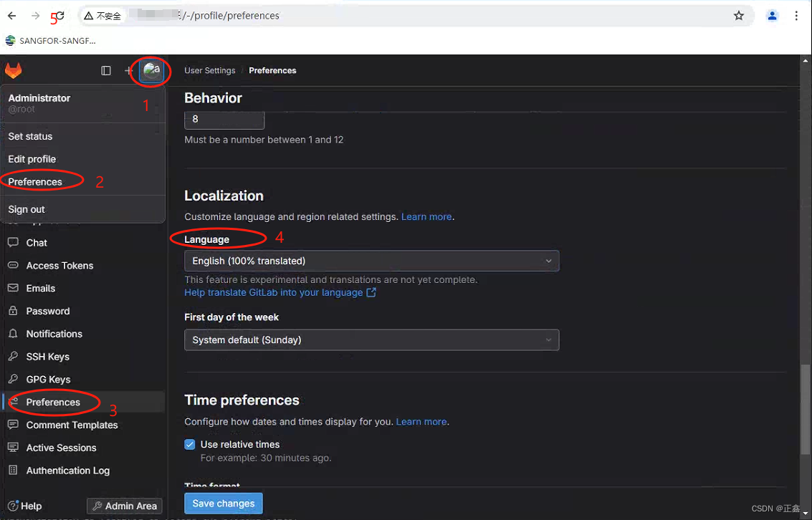The image size is (812, 520).
Task: Click the GitLab fox logo
Action: coord(14,70)
